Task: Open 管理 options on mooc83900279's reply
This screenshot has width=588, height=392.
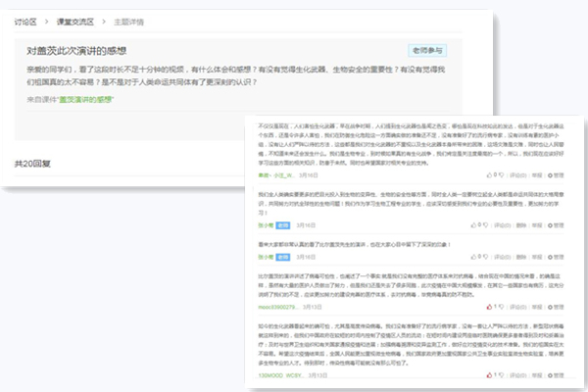Action: pyautogui.click(x=555, y=305)
